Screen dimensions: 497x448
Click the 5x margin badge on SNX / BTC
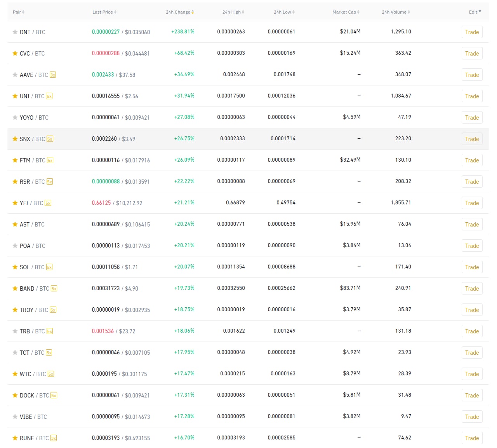pyautogui.click(x=50, y=139)
